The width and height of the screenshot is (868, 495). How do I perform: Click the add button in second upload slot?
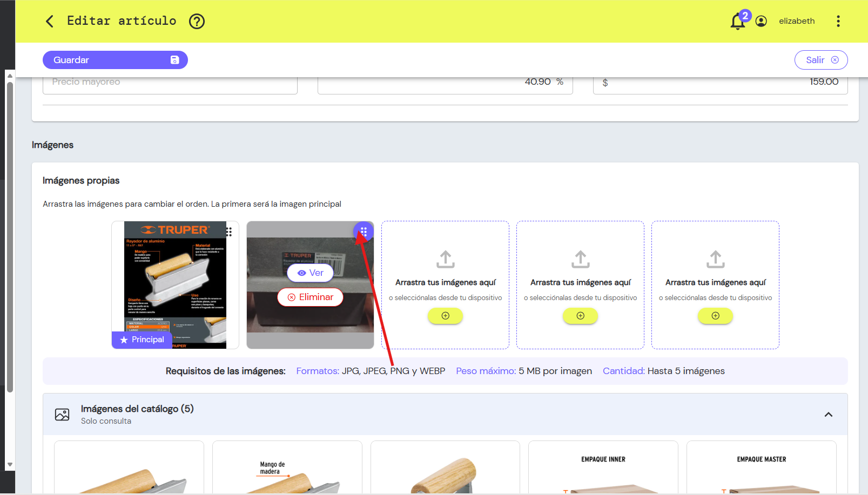pyautogui.click(x=581, y=316)
